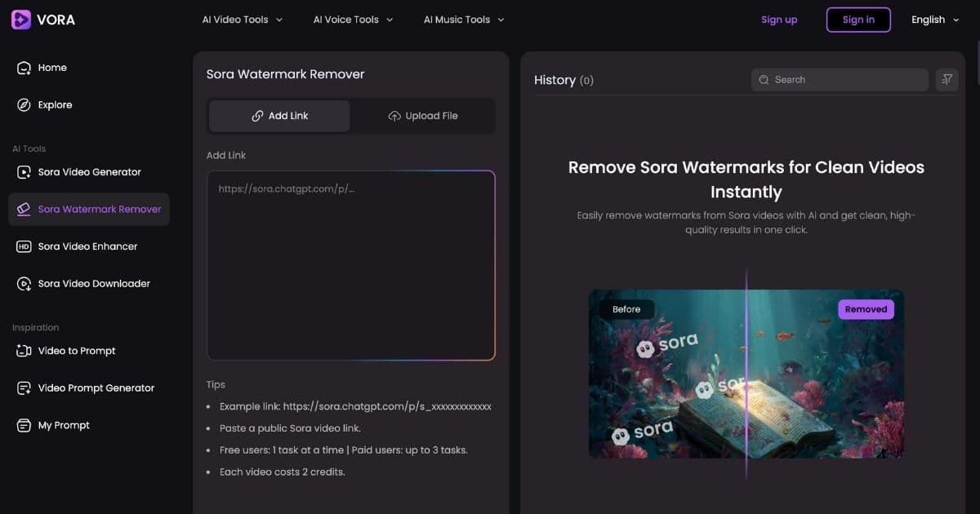980x514 pixels.
Task: Click the Sora Video Generator icon
Action: pos(24,171)
